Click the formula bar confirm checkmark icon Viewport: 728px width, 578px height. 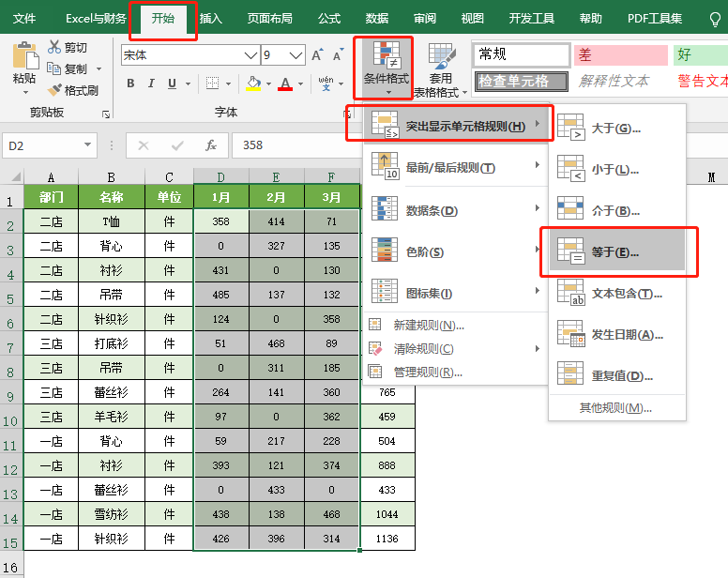[177, 145]
